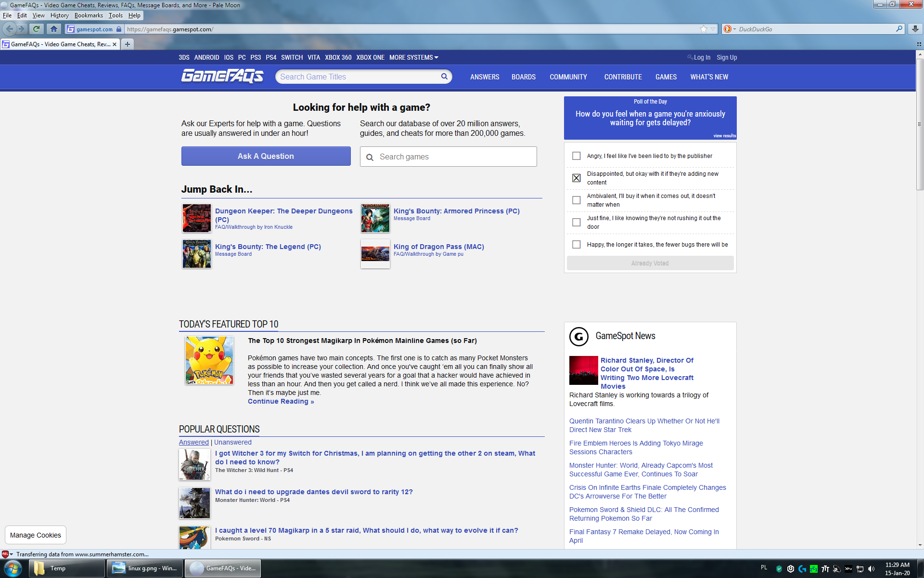Click the Pikachu Pokémon featured image
Image resolution: width=924 pixels, height=578 pixels.
pos(209,360)
